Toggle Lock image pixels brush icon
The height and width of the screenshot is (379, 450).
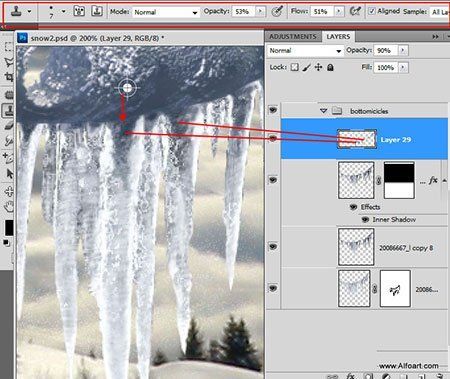click(x=306, y=67)
